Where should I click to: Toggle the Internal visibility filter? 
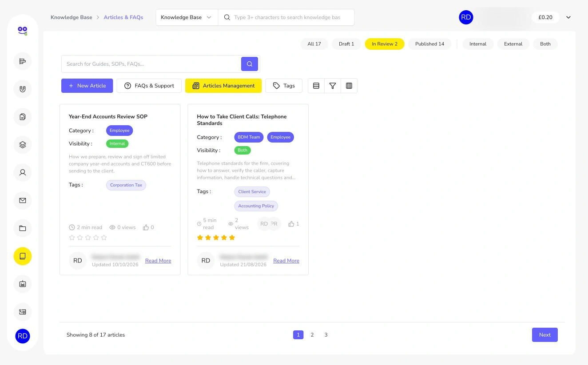point(478,44)
